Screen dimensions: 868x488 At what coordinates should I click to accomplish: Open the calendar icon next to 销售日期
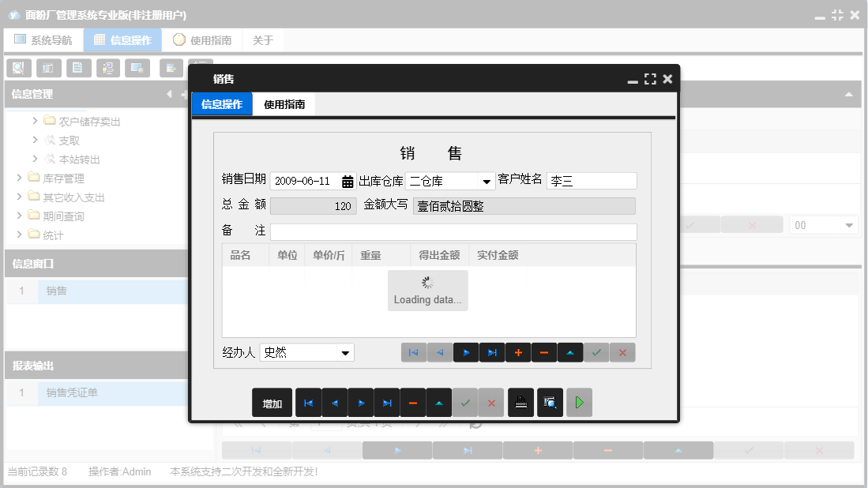point(348,181)
